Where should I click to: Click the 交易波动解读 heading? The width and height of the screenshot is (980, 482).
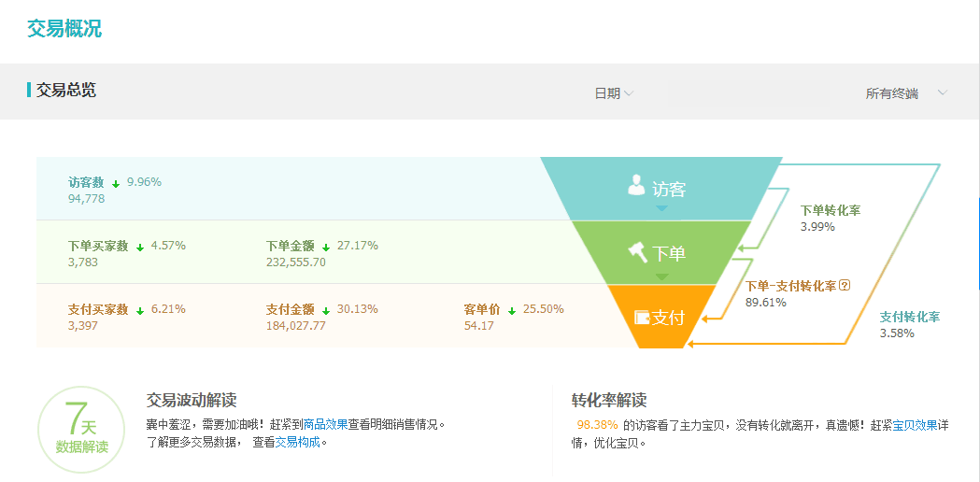tap(192, 400)
